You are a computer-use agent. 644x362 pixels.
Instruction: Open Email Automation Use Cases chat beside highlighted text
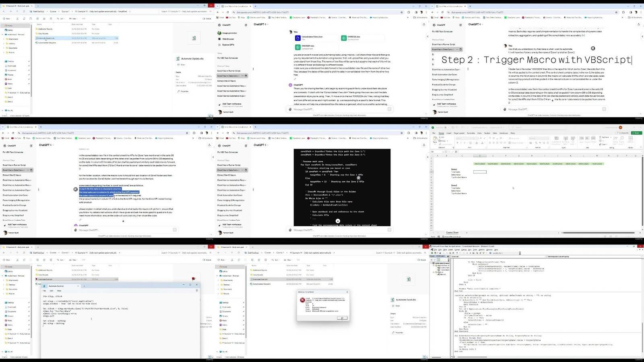pyautogui.click(x=15, y=195)
